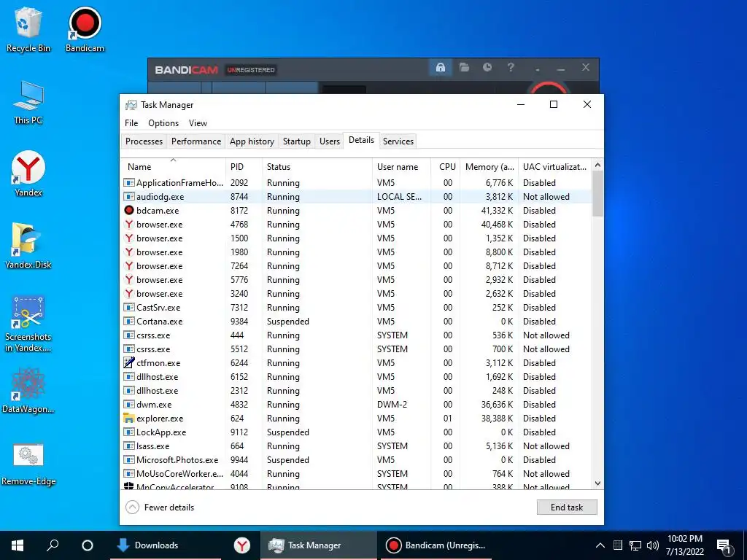This screenshot has width=747, height=560.
Task: Open the Windows Start menu
Action: (x=18, y=545)
